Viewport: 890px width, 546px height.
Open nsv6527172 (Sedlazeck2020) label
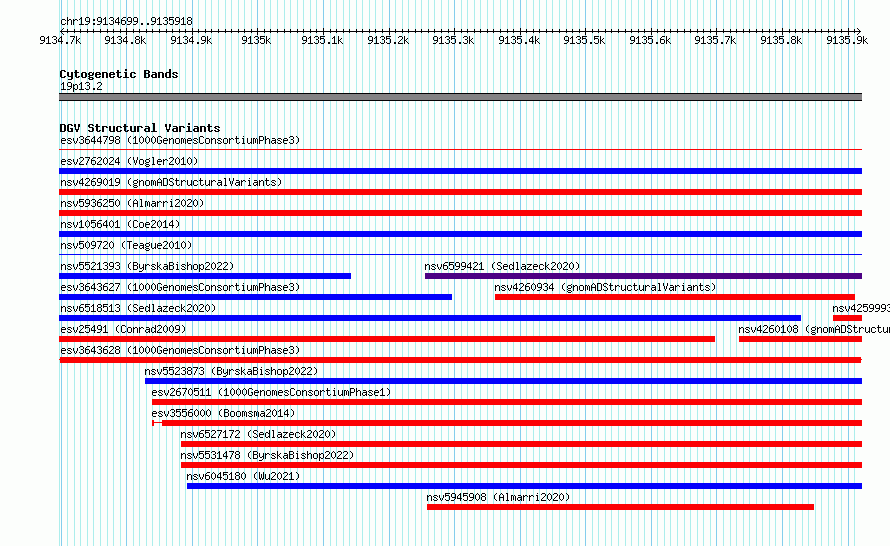258,434
